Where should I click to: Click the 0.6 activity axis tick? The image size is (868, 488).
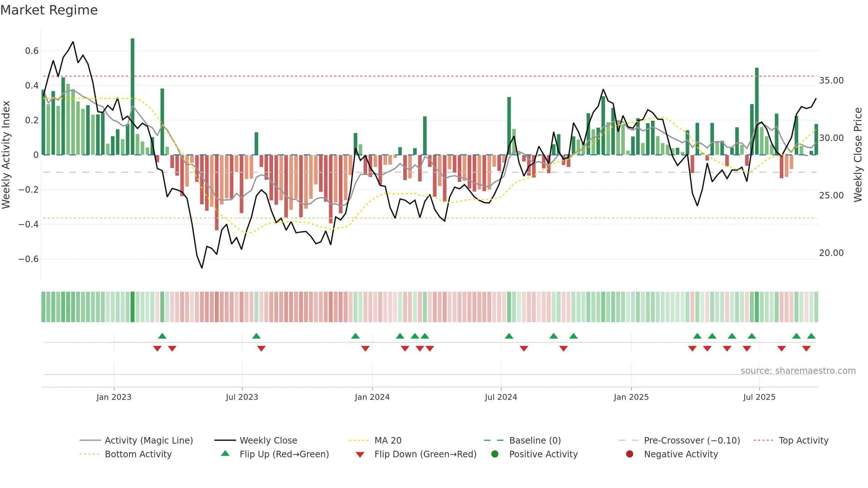pos(32,51)
